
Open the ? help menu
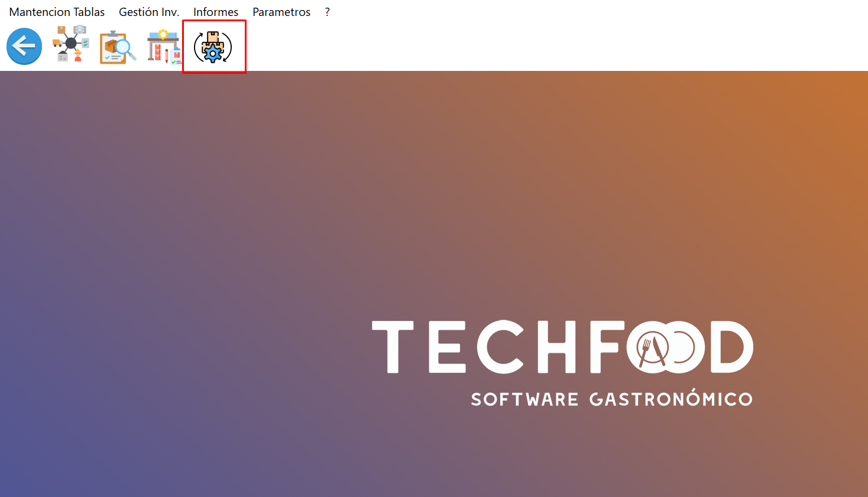tap(327, 12)
